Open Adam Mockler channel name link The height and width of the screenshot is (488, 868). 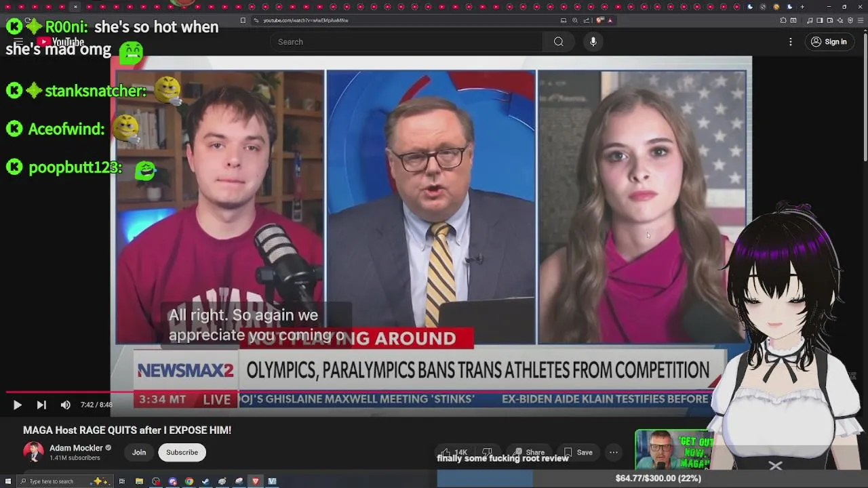tap(76, 448)
